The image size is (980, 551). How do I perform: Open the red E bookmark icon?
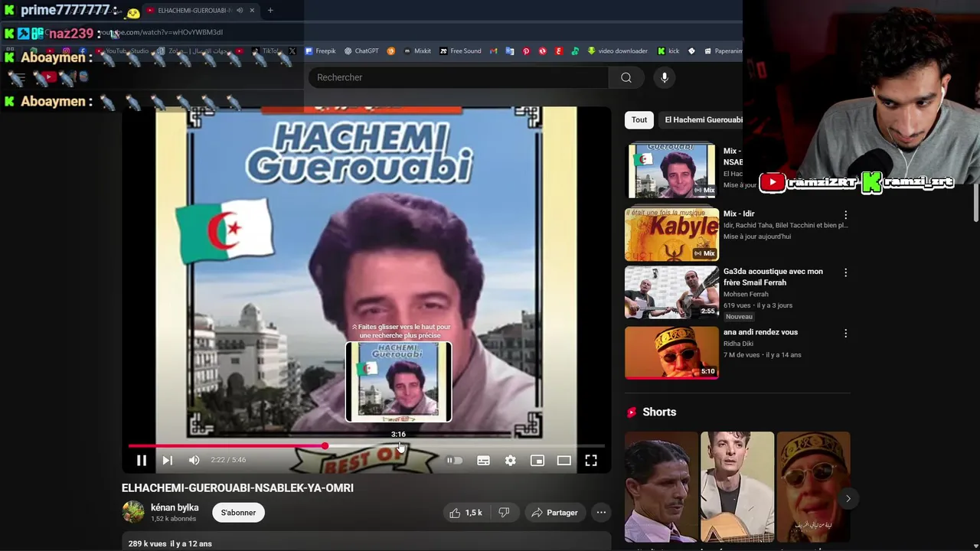(x=559, y=51)
